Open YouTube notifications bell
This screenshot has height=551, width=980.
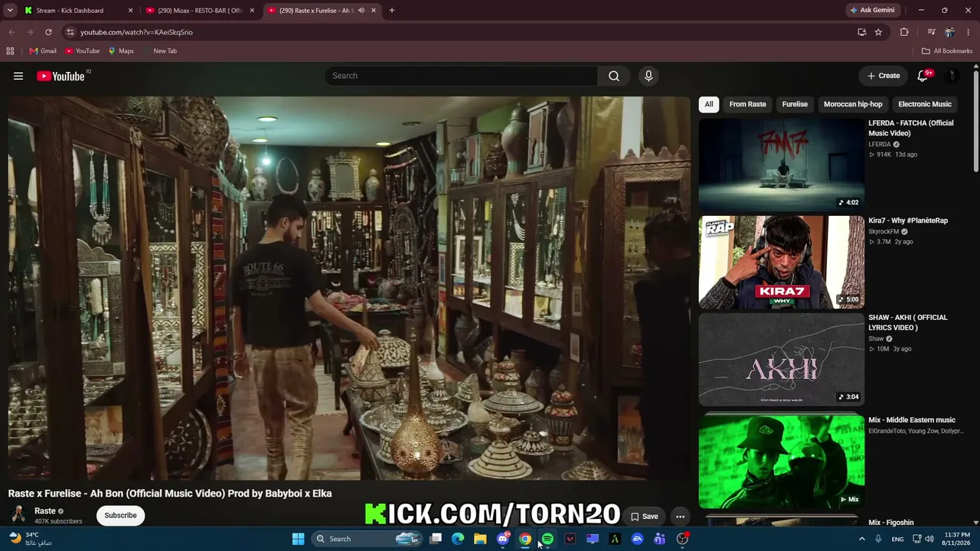pos(923,76)
